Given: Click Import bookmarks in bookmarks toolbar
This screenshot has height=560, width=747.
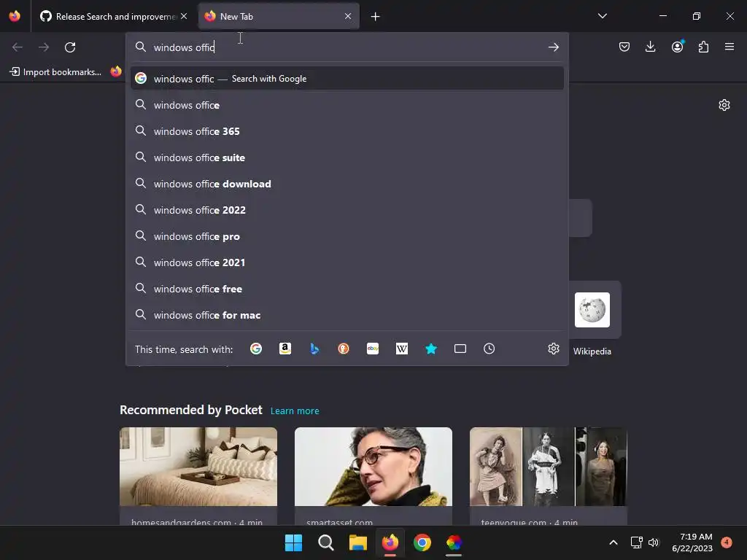Looking at the screenshot, I should pyautogui.click(x=55, y=72).
